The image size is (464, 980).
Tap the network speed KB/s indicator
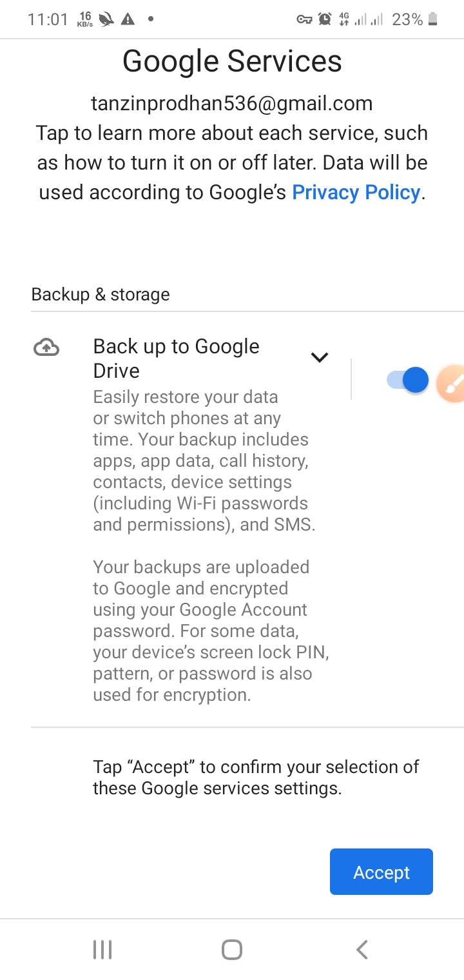pos(85,19)
